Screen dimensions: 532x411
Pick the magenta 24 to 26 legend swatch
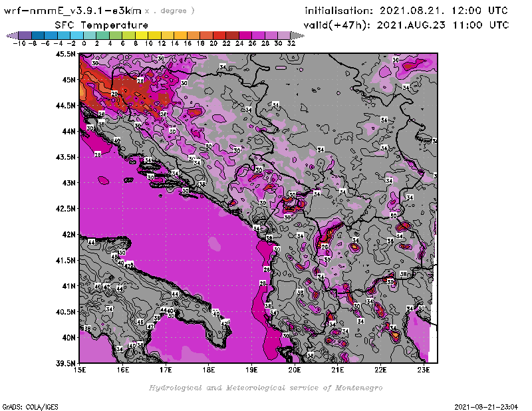245,35
